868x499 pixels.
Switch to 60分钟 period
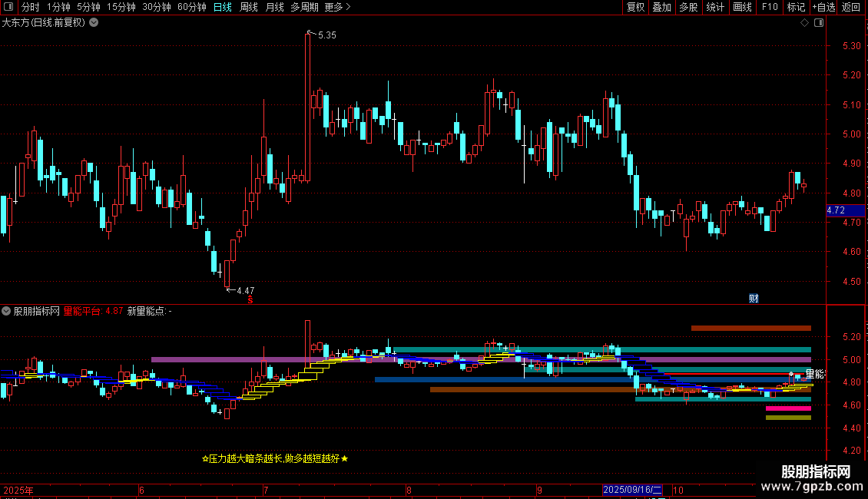(x=192, y=7)
